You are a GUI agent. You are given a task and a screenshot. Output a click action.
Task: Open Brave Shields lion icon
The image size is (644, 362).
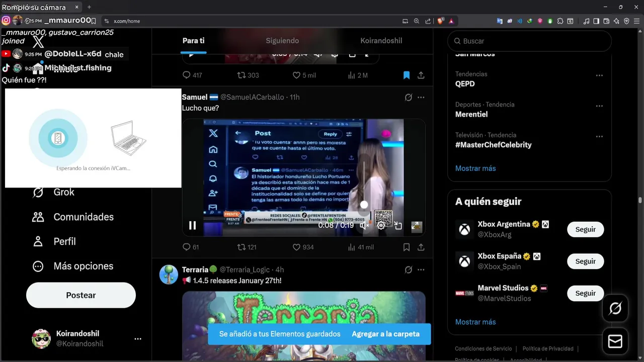[441, 21]
